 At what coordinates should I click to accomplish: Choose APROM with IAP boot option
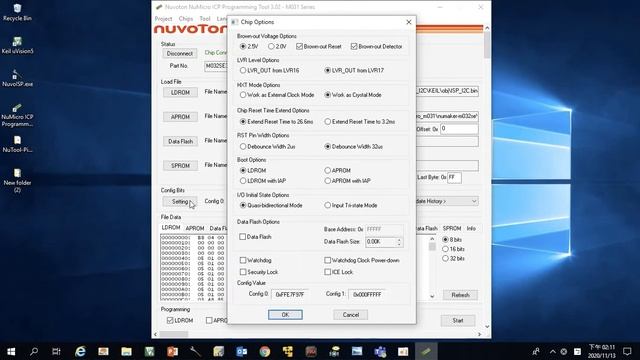[348, 180]
